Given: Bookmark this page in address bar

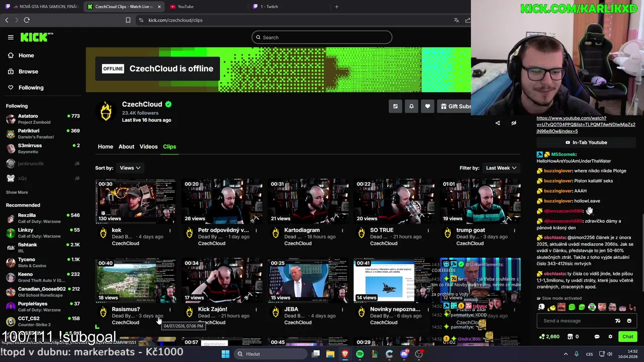Looking at the screenshot, I should tap(128, 20).
